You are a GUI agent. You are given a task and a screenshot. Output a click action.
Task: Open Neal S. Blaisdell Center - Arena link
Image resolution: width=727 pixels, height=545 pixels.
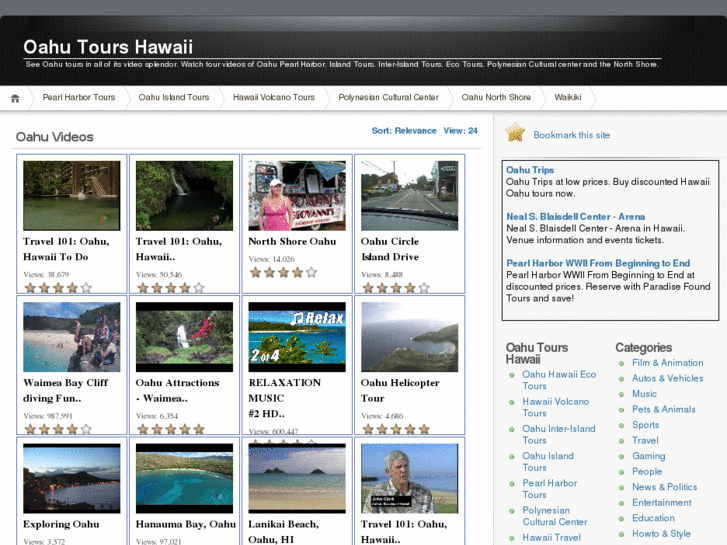coord(575,217)
